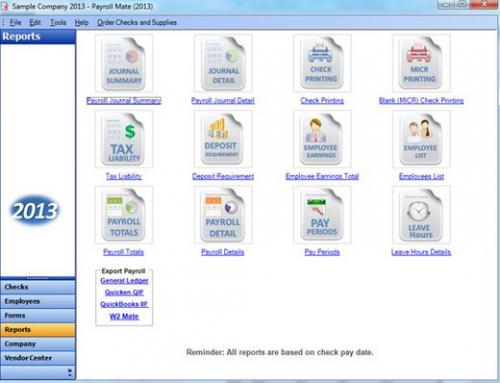Export payroll to W2 Mate
500x383 pixels.
coord(124,316)
